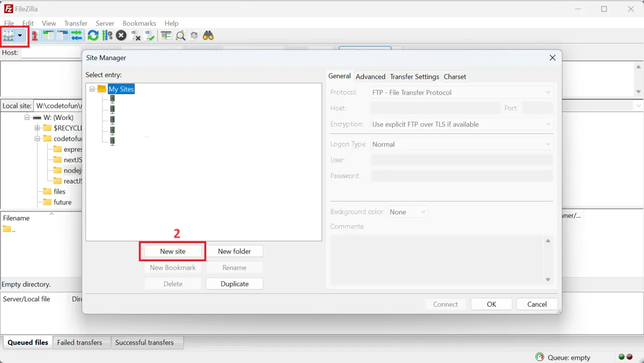This screenshot has height=363, width=644.
Task: Click the green Refresh file lists icon
Action: coord(93,36)
